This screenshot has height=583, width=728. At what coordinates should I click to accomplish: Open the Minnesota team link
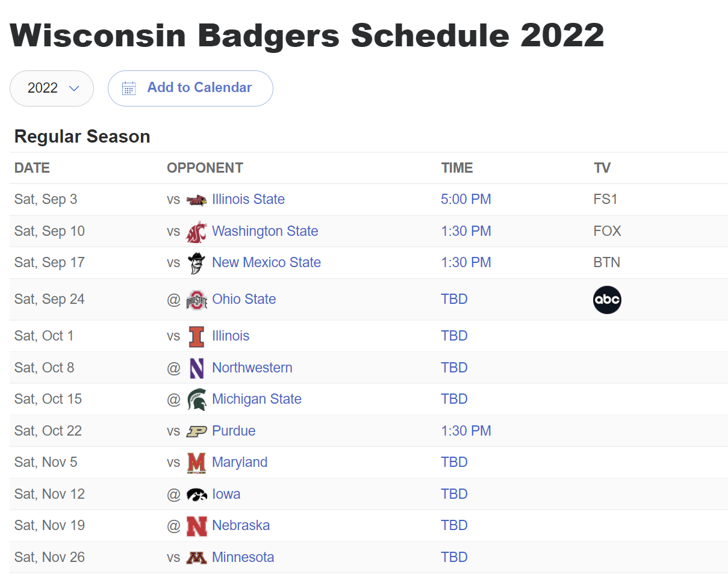coord(243,557)
